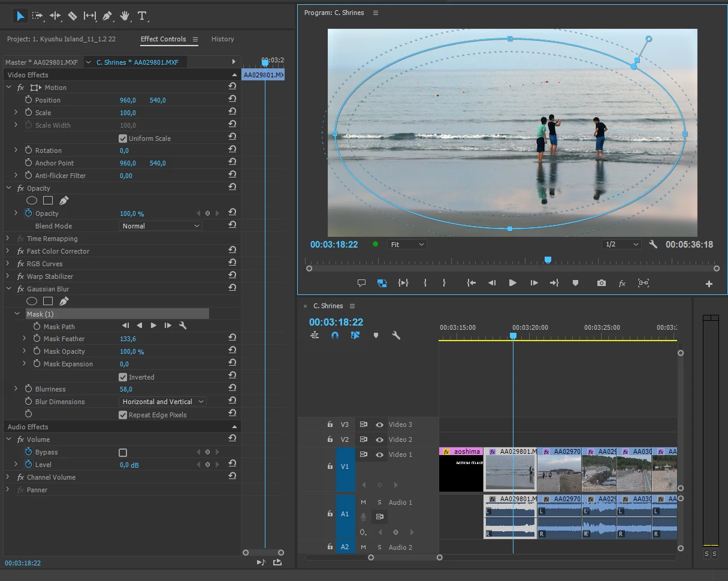
Task: Uncheck the Inverted mask checkbox
Action: click(x=123, y=377)
